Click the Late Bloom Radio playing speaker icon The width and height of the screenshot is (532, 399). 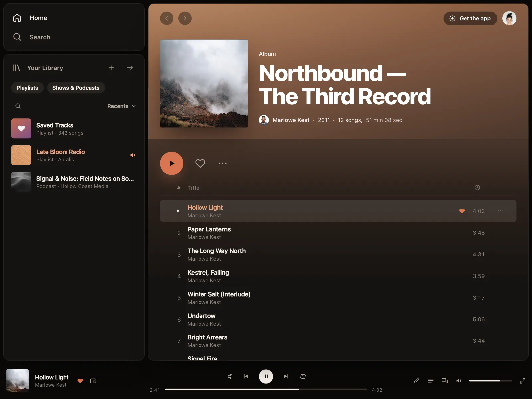click(133, 155)
